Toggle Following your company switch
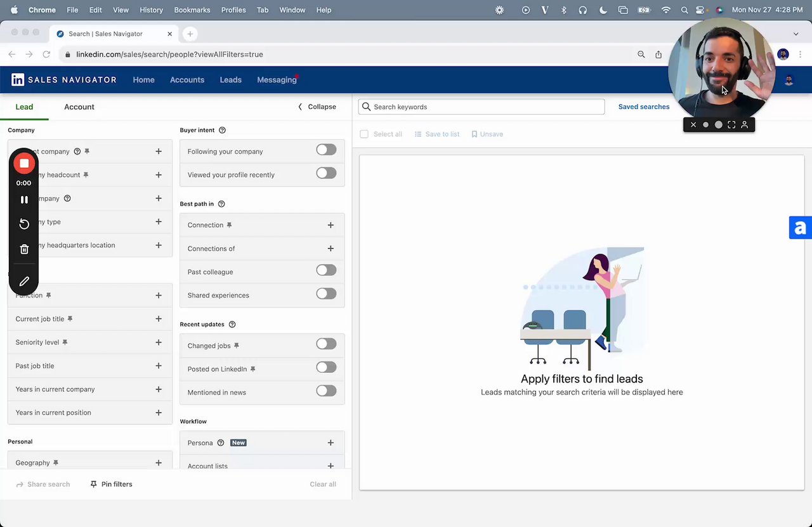Image resolution: width=812 pixels, height=527 pixels. click(x=326, y=150)
